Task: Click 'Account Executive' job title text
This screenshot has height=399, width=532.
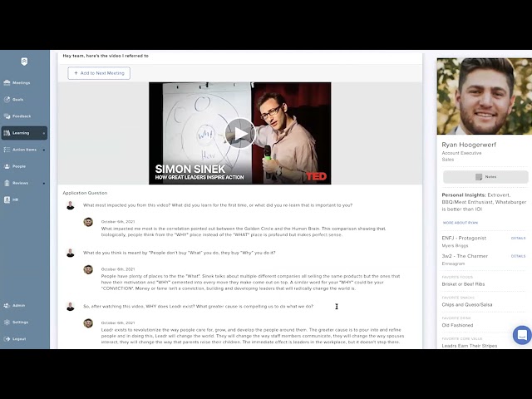Action: (461, 153)
